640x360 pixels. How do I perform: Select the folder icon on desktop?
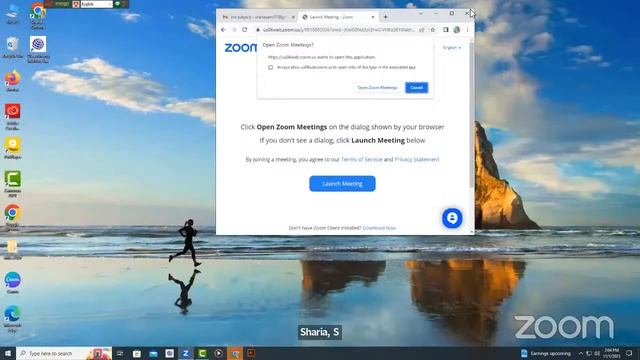(13, 249)
